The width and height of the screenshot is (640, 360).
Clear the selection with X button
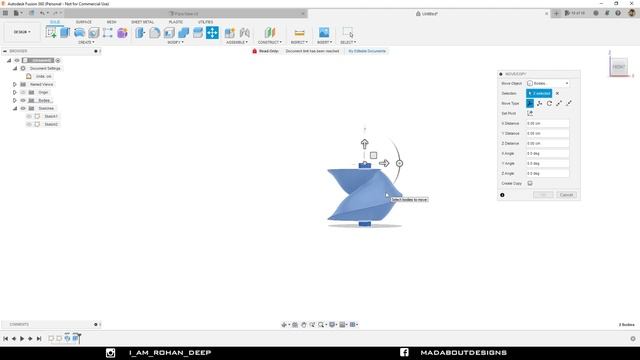pos(557,93)
